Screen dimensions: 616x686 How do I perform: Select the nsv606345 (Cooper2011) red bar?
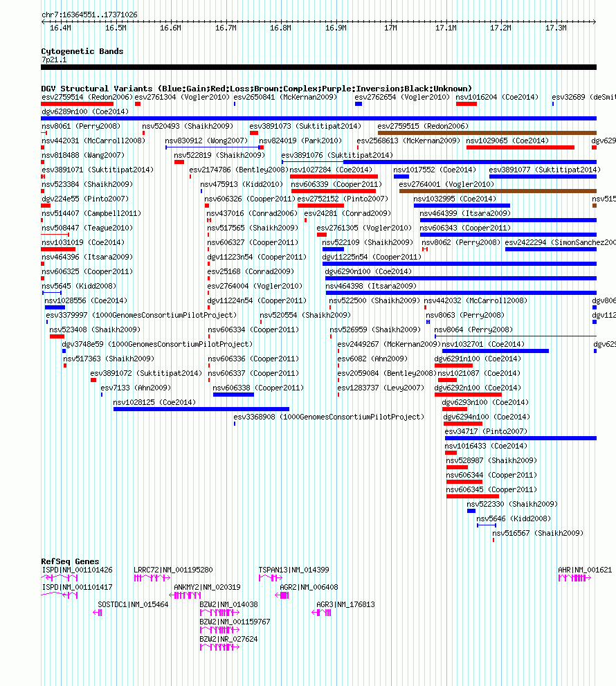pos(473,496)
